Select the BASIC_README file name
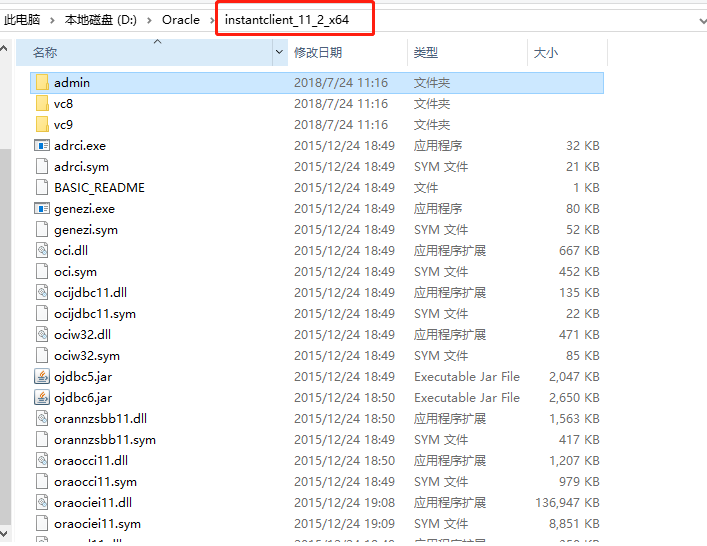 99,188
